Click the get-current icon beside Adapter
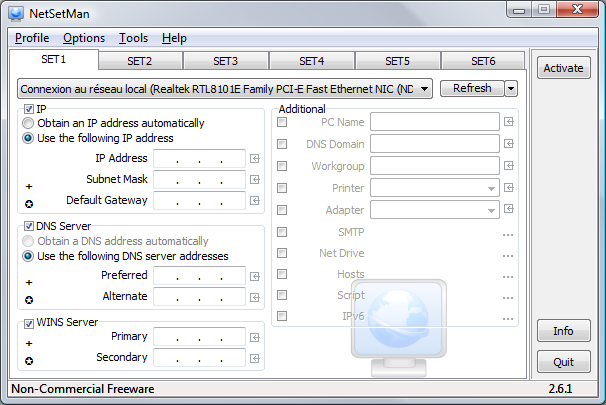Image resolution: width=606 pixels, height=405 pixels. click(509, 209)
